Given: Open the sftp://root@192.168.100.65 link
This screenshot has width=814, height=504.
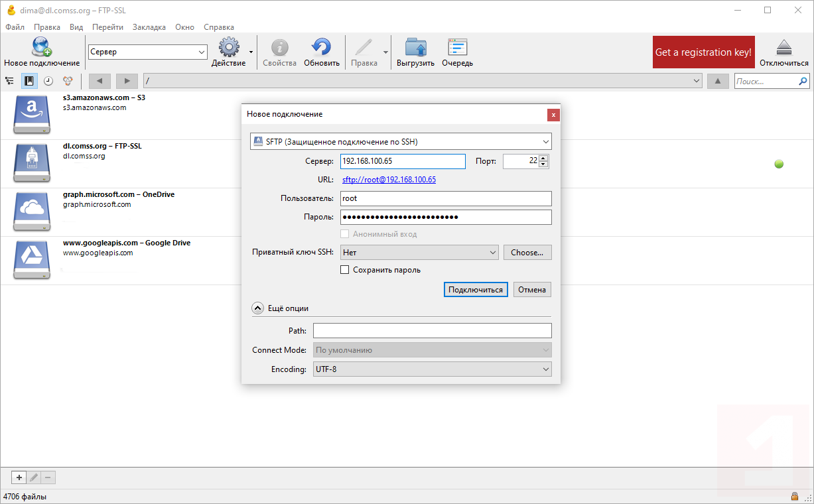Looking at the screenshot, I should 389,180.
